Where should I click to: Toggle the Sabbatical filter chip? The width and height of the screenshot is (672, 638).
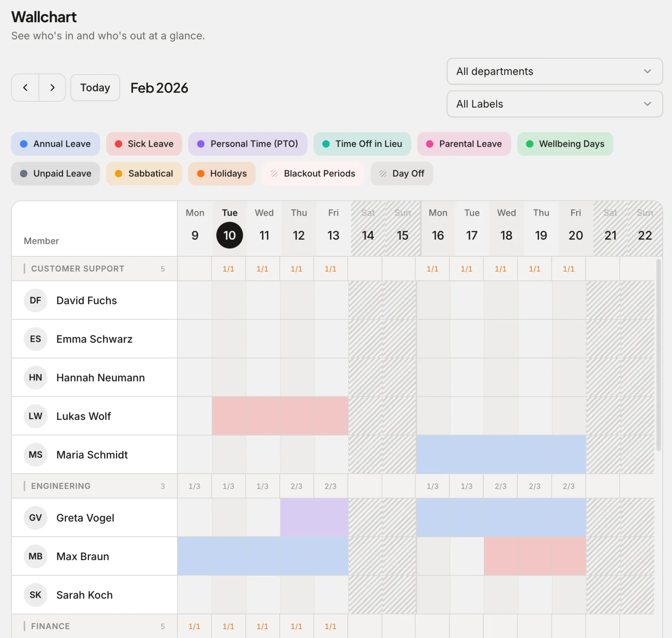pyautogui.click(x=144, y=174)
